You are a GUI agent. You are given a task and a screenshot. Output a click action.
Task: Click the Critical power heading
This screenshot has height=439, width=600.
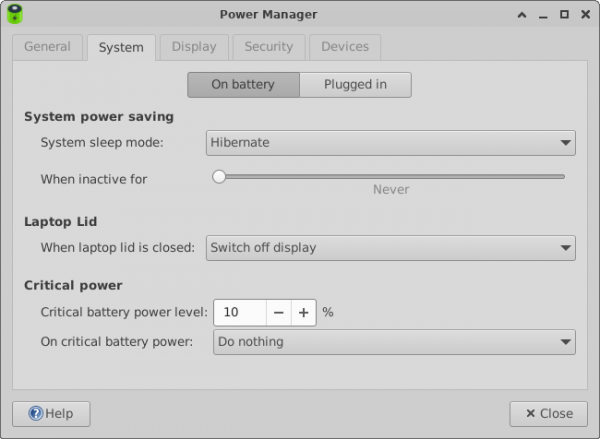[x=73, y=286]
